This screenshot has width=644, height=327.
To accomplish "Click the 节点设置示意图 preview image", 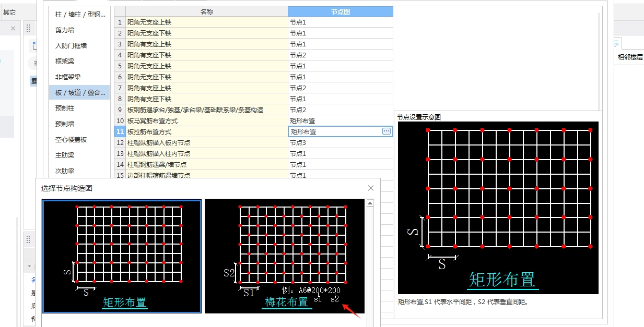I will coord(498,208).
